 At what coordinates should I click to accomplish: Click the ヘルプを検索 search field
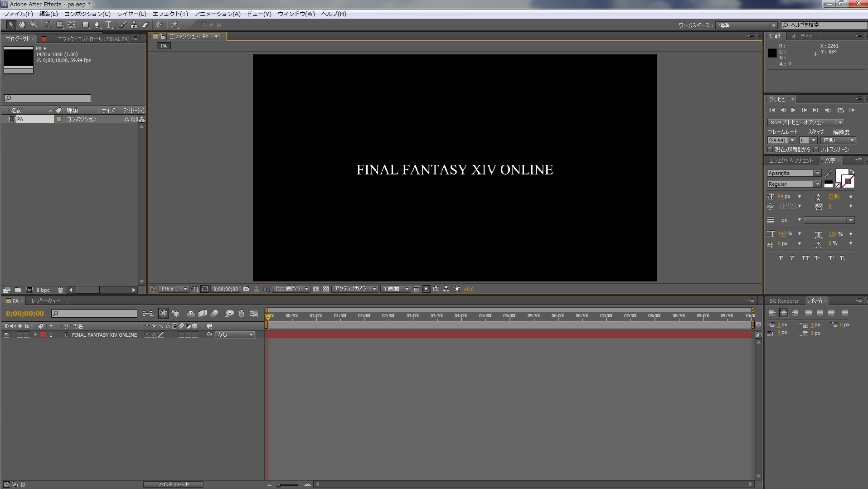(x=824, y=25)
